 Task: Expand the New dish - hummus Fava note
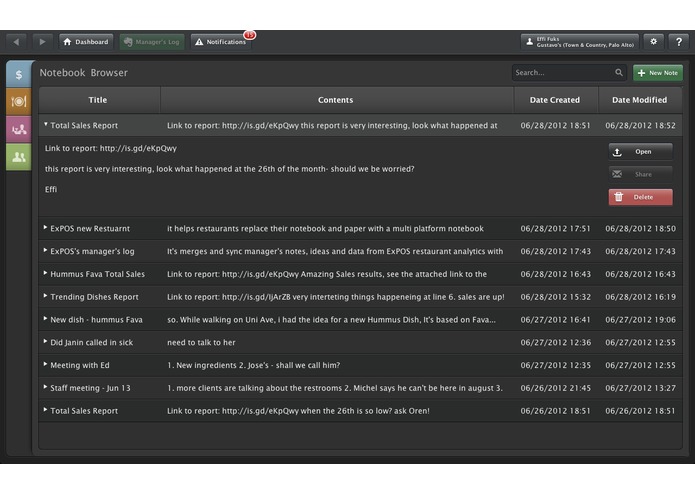45,319
